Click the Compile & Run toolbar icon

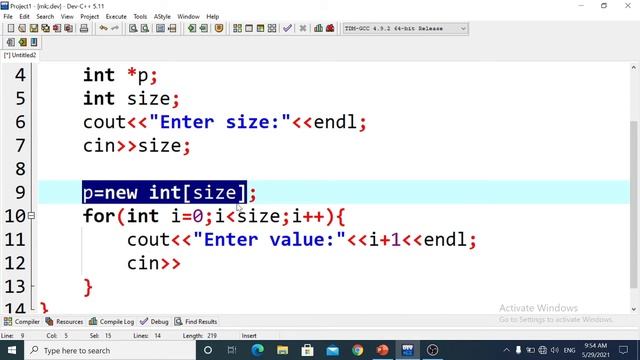[260, 28]
